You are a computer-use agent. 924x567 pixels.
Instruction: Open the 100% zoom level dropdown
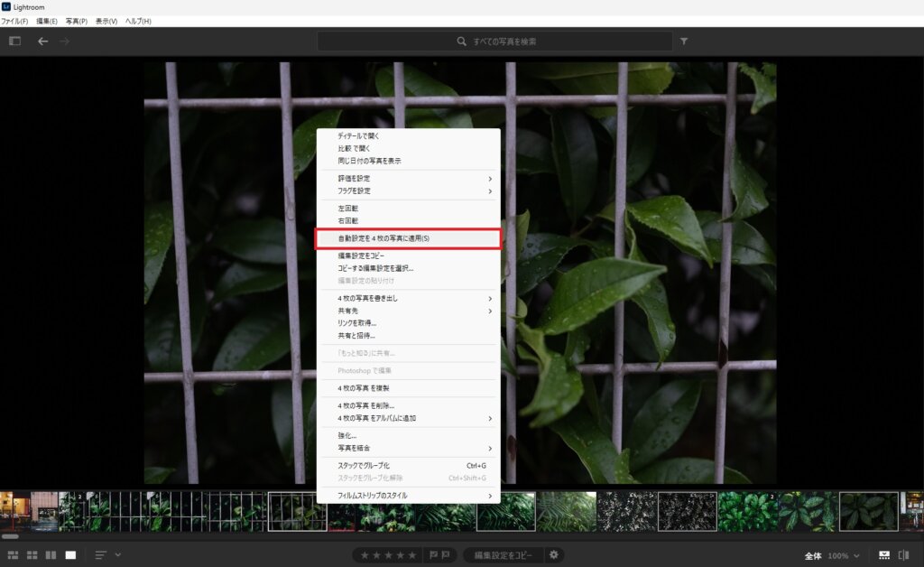[844, 556]
